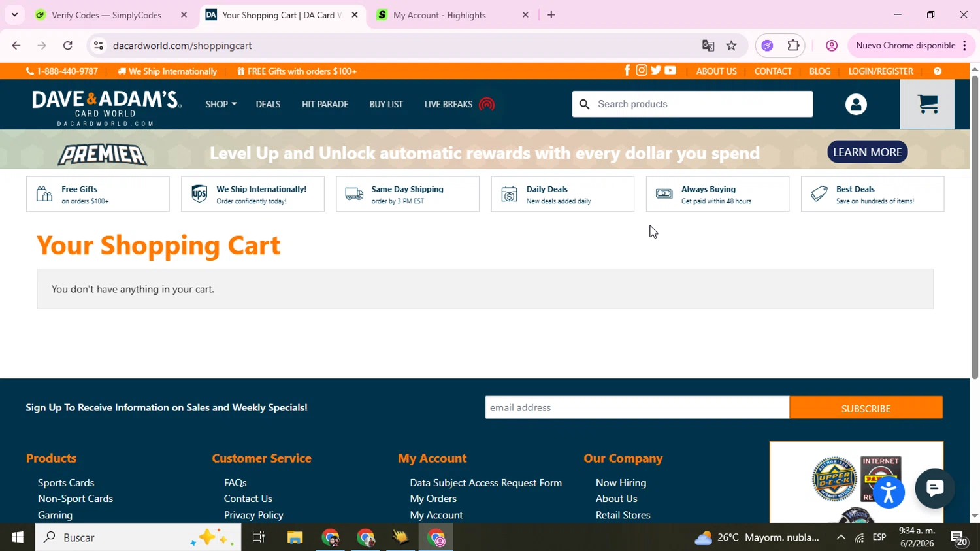Open the Twitter bird icon
Image resolution: width=980 pixels, height=551 pixels.
(656, 71)
